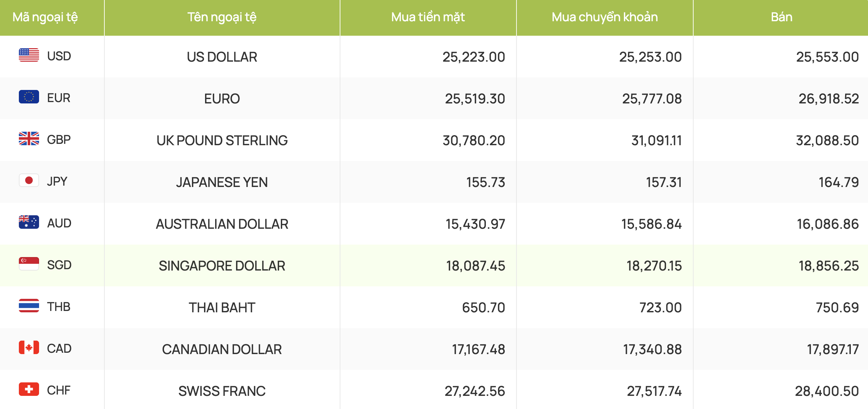Viewport: 868px width, 409px height.
Task: Select the SWISS FRANC currency name
Action: [x=222, y=391]
